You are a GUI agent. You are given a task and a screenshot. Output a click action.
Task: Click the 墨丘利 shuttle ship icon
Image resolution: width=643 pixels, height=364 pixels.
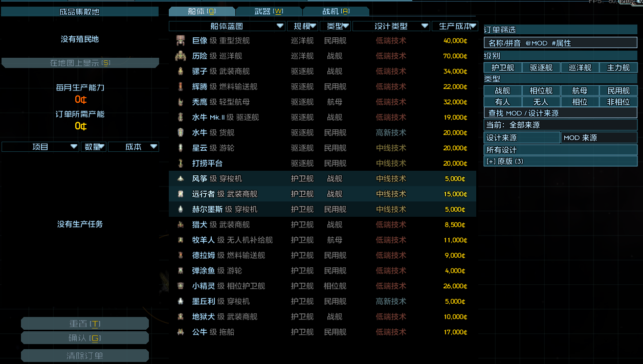pyautogui.click(x=180, y=301)
